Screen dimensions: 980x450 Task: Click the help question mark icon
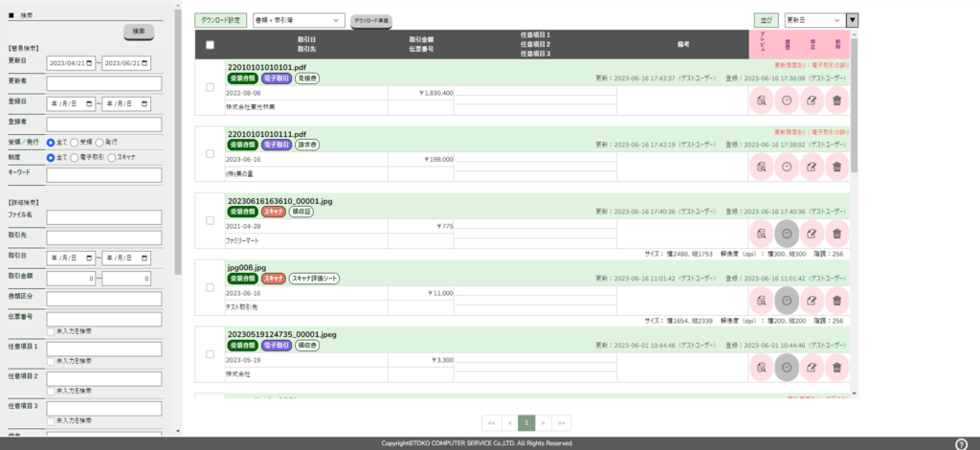(961, 444)
